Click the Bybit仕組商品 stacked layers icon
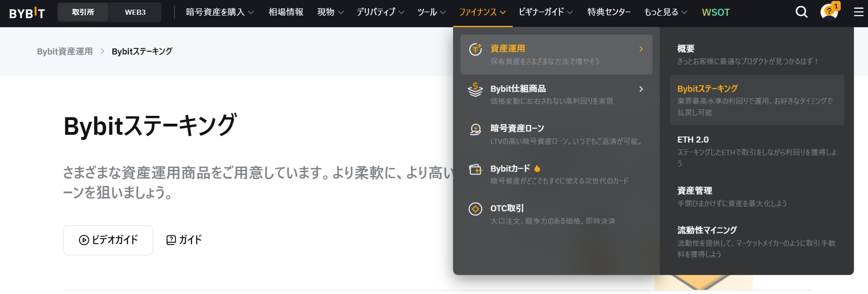The height and width of the screenshot is (294, 868). coord(475,90)
